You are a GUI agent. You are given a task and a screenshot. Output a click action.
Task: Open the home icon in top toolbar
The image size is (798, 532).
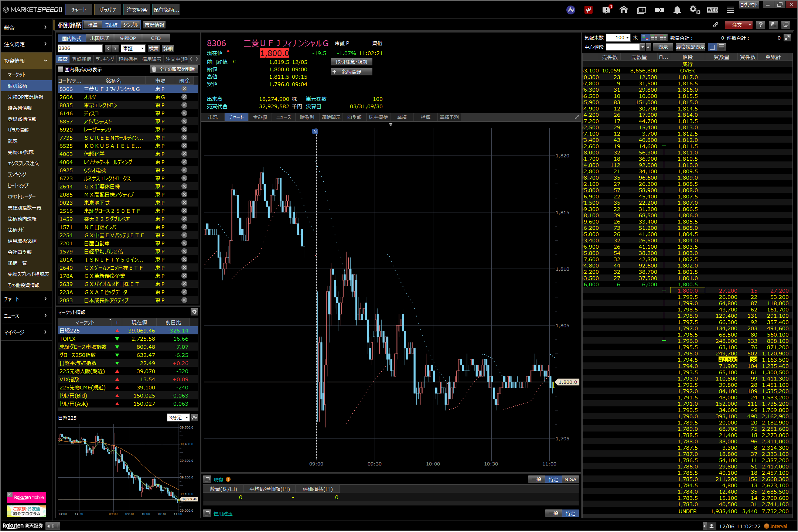pos(624,10)
